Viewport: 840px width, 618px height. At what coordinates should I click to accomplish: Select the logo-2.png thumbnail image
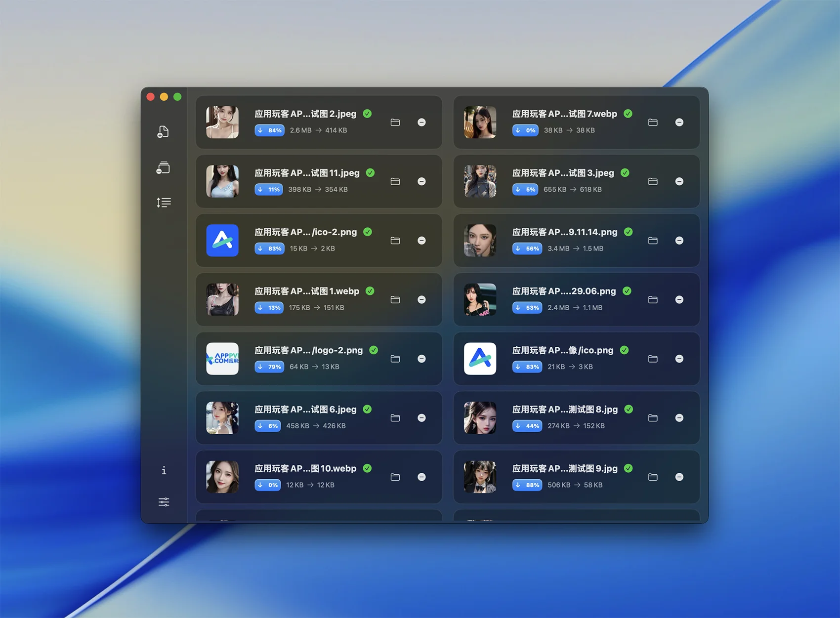222,359
